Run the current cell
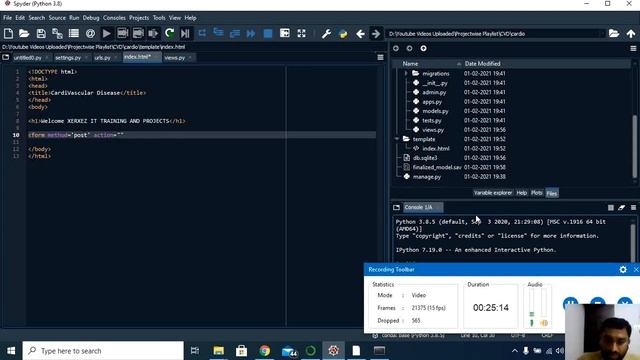This screenshot has height=360, width=640. point(122,33)
